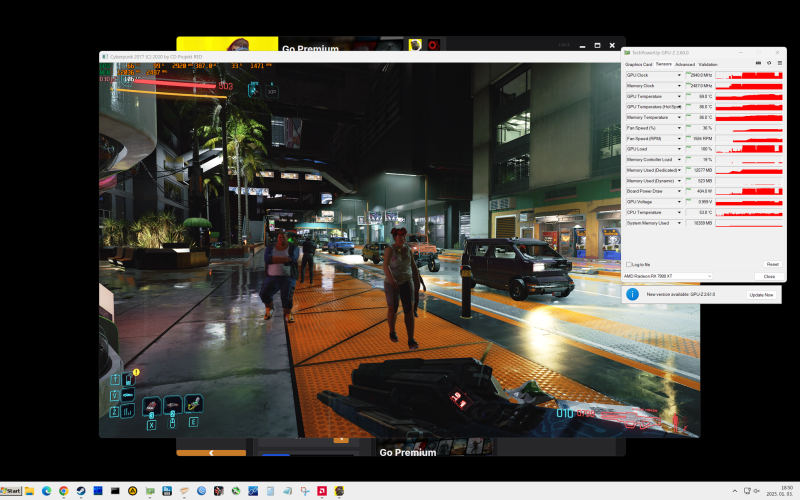Open Steam from the taskbar

[x=81, y=491]
